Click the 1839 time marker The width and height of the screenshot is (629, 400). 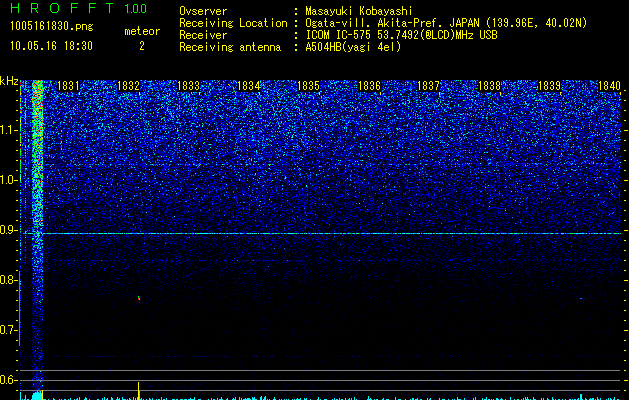[x=549, y=86]
